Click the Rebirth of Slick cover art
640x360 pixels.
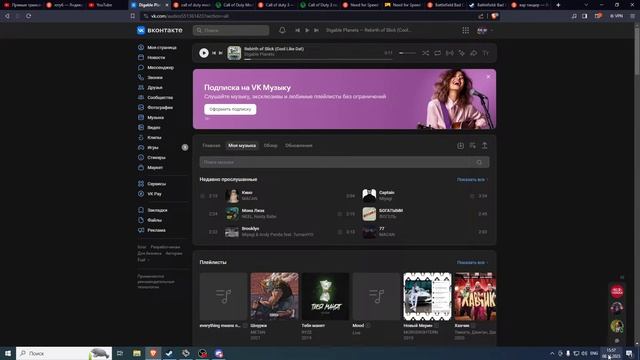pyautogui.click(x=234, y=53)
